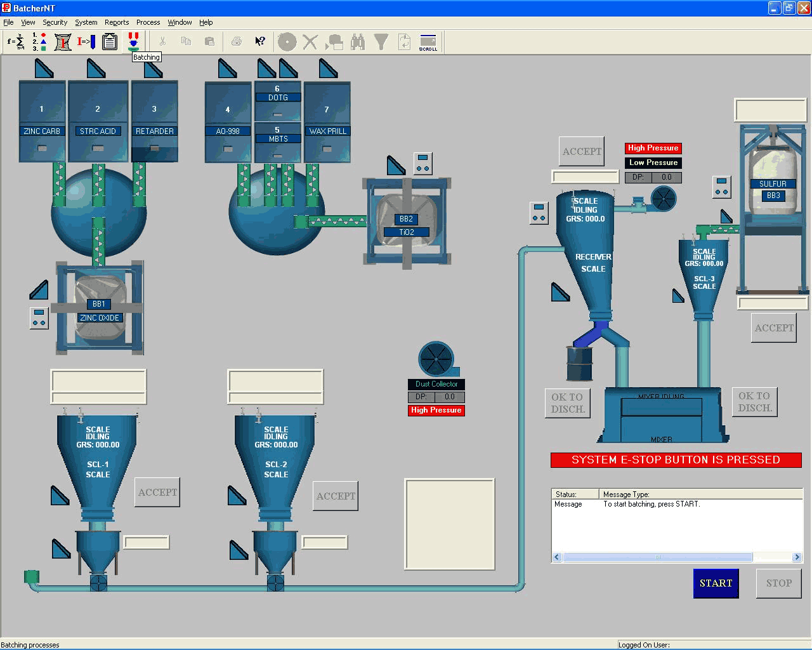Image resolution: width=812 pixels, height=650 pixels.
Task: Click the SCROLL toolbar icon
Action: (x=428, y=43)
